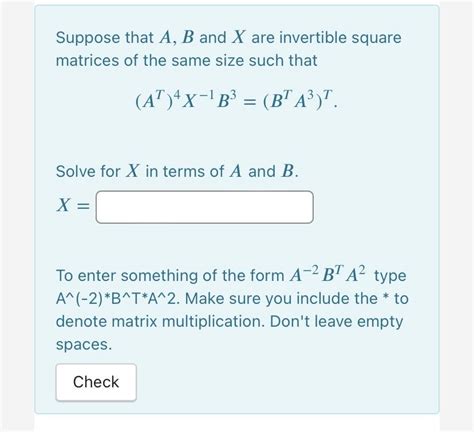474x432 pixels.
Task: Click the 'Don't leave empty' text
Action: (x=336, y=322)
